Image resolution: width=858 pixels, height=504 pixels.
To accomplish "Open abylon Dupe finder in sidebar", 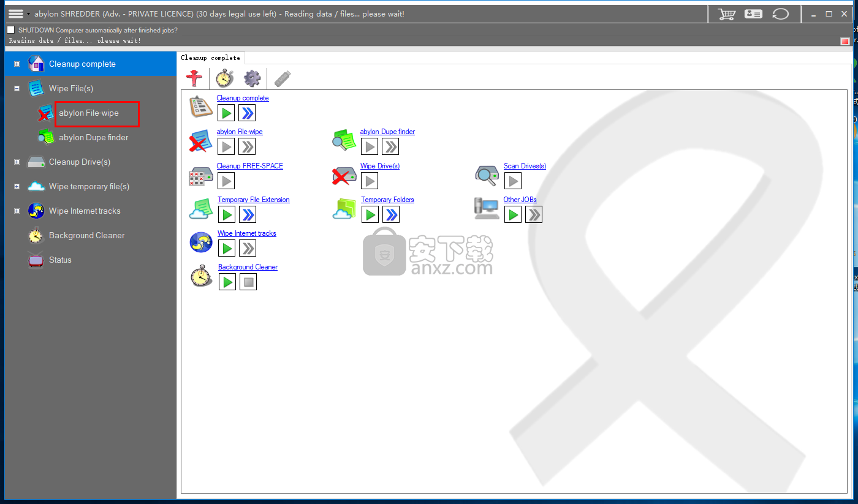I will (94, 137).
